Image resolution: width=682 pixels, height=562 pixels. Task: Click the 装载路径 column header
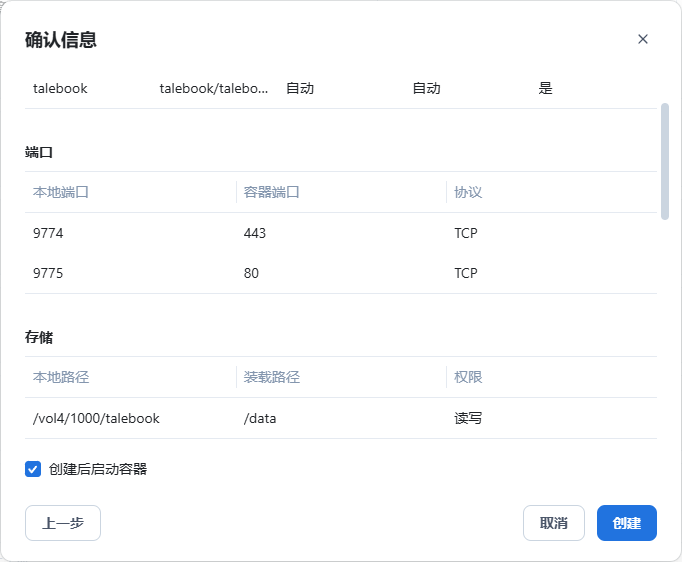[272, 377]
